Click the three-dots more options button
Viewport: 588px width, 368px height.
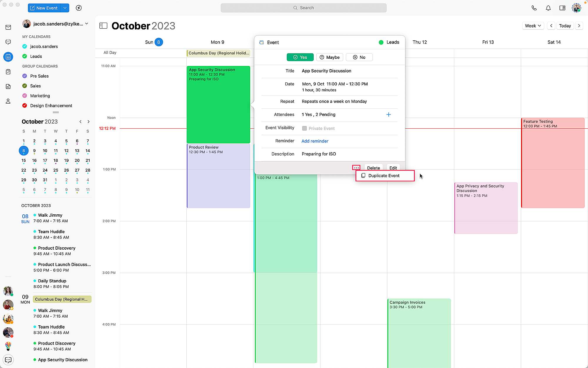pos(356,168)
